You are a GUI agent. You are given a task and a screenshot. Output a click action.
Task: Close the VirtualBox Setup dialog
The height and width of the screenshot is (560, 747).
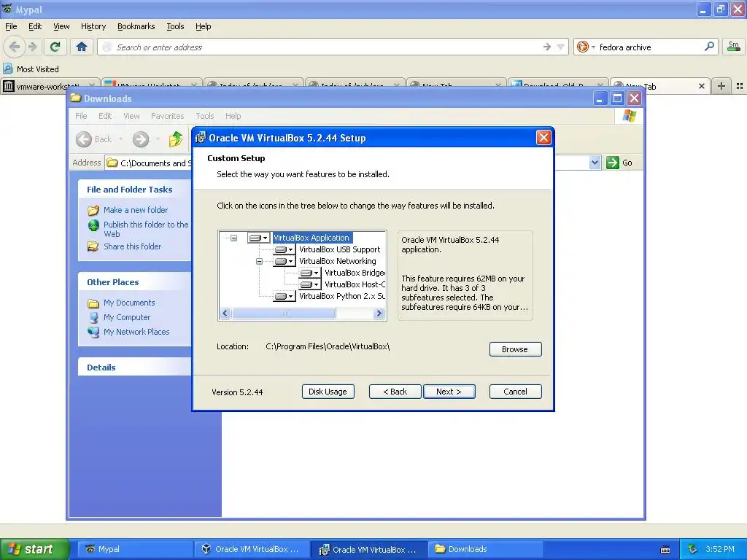click(x=543, y=138)
